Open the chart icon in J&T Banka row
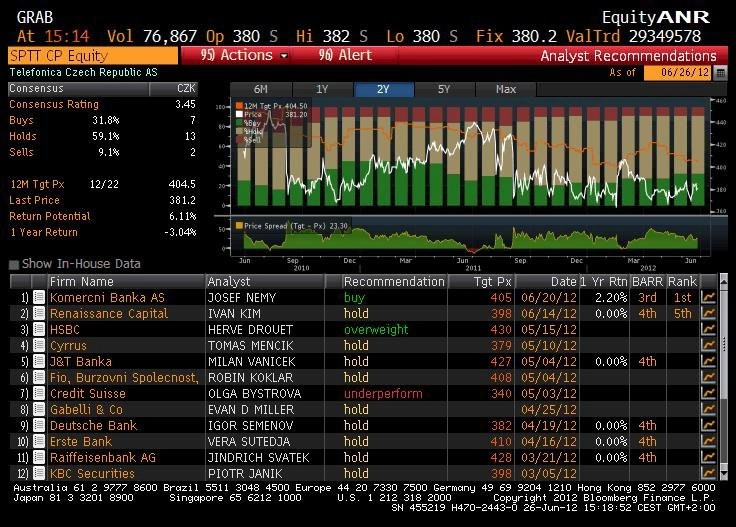This screenshot has height=527, width=736. 708,361
